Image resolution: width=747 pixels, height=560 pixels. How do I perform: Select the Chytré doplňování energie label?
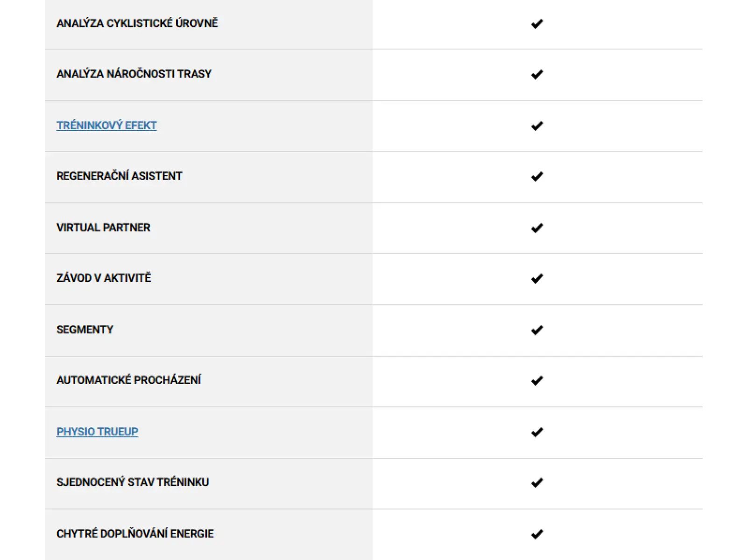click(x=135, y=533)
